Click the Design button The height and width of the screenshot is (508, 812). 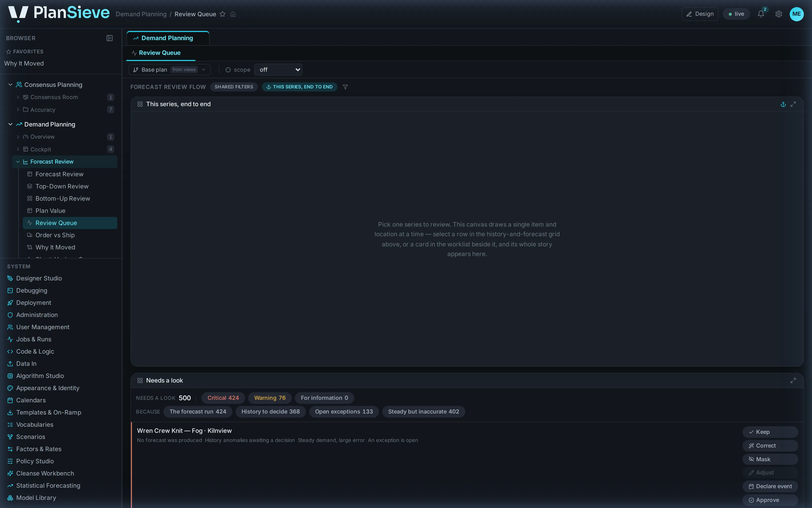point(700,14)
